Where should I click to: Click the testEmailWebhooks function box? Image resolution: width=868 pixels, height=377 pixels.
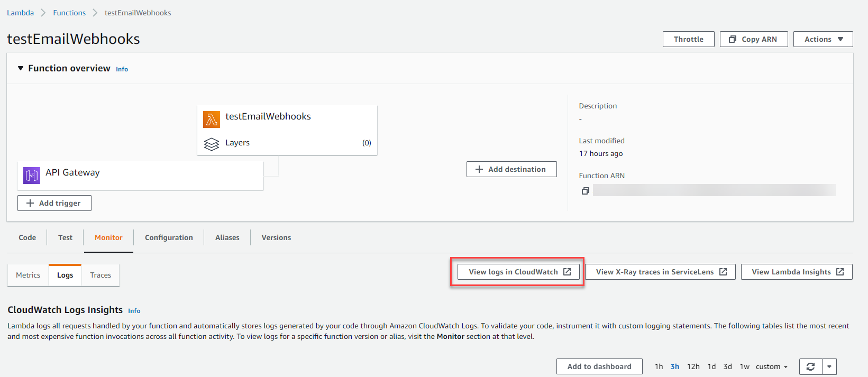click(x=287, y=130)
